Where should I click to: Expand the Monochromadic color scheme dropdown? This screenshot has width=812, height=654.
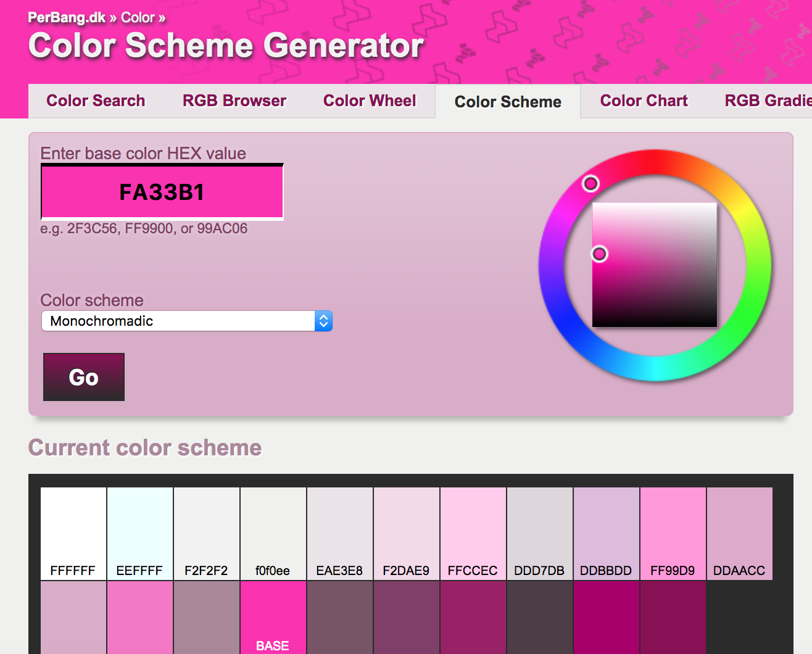click(x=187, y=321)
